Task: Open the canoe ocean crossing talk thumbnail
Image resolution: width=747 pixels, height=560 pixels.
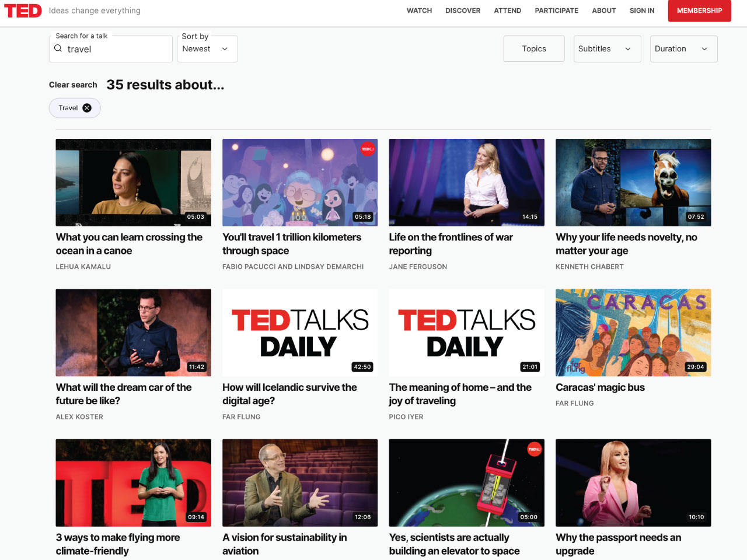Action: (x=134, y=183)
